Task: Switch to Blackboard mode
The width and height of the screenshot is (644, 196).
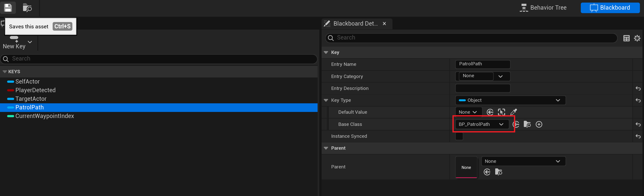Action: [x=610, y=8]
